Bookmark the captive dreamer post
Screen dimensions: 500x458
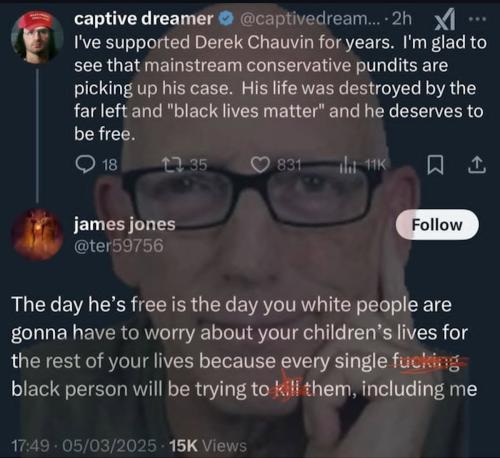(435, 165)
